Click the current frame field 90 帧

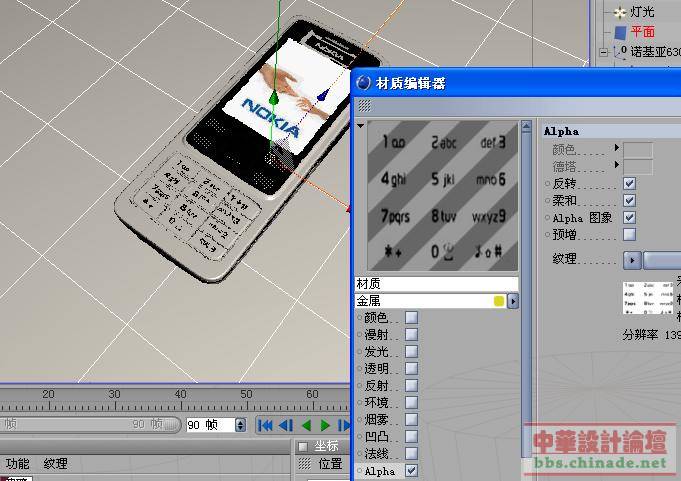pyautogui.click(x=211, y=425)
